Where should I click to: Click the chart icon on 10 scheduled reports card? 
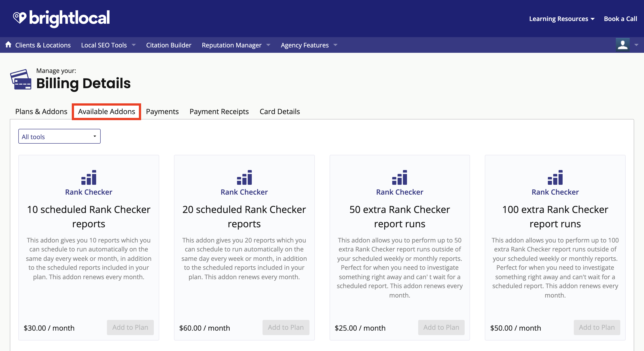[89, 177]
